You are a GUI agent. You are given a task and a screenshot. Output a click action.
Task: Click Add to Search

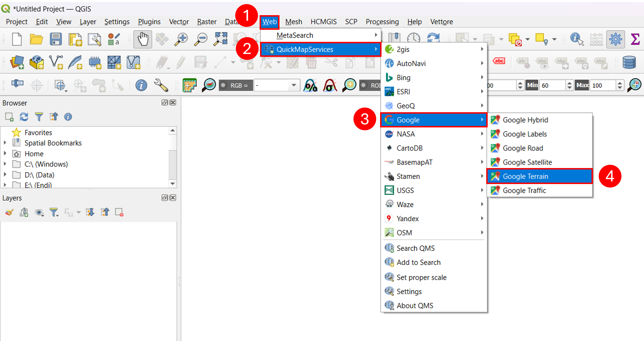[x=434, y=262]
